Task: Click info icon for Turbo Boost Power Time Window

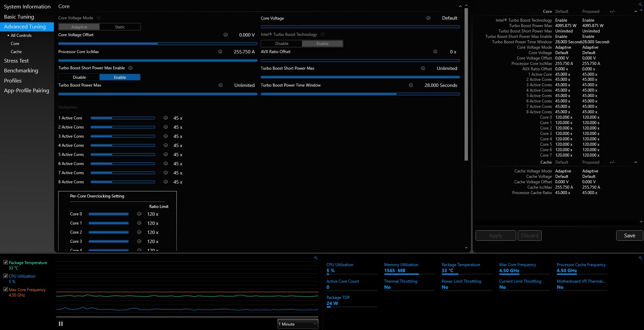Action: pos(411,85)
